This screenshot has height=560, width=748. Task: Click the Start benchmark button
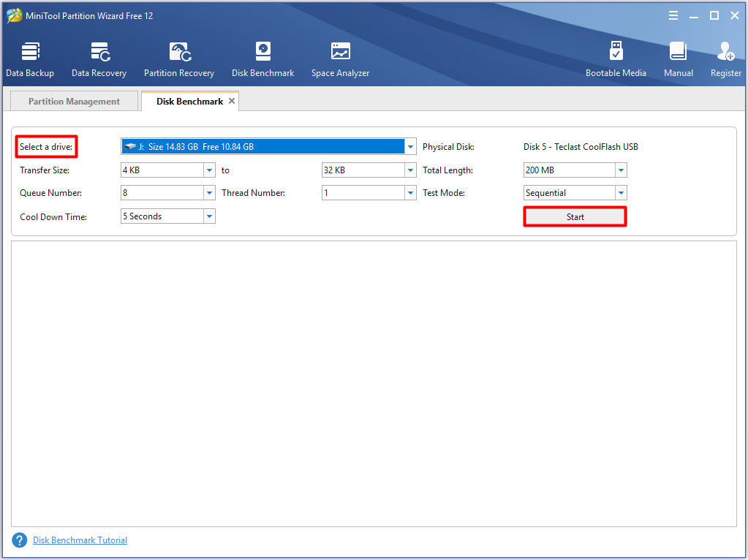575,216
